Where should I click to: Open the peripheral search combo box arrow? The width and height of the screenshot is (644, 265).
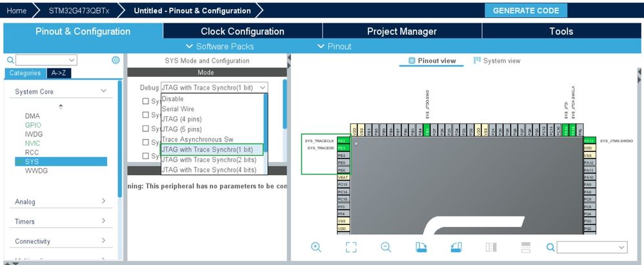pyautogui.click(x=72, y=60)
